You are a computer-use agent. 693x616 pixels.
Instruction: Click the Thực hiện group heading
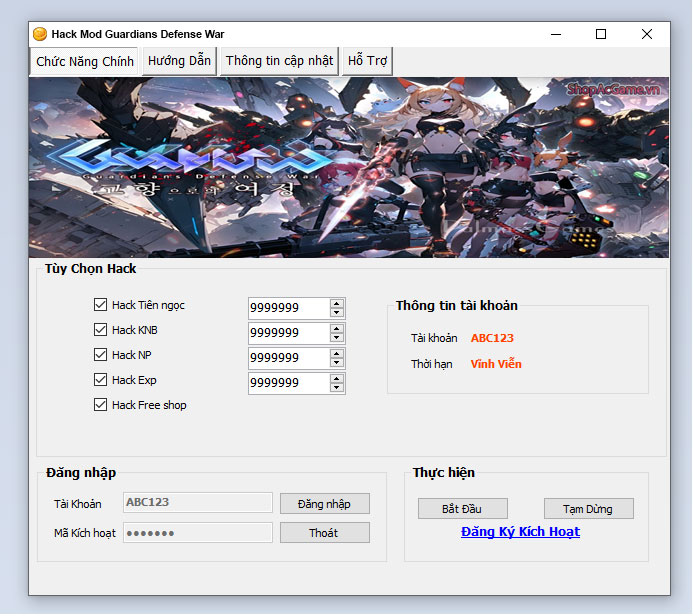pos(444,473)
